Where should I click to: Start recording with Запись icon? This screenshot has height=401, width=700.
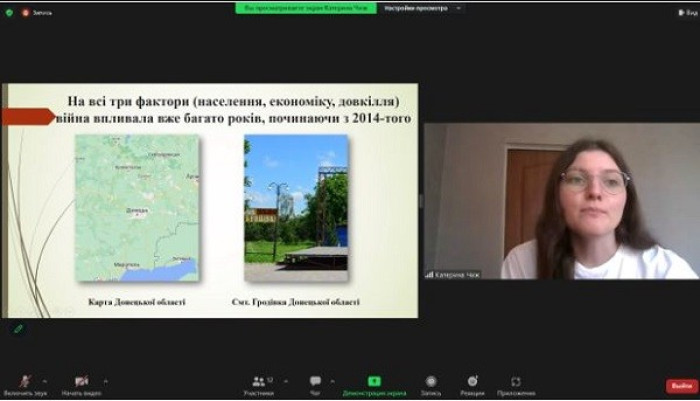[x=430, y=384]
